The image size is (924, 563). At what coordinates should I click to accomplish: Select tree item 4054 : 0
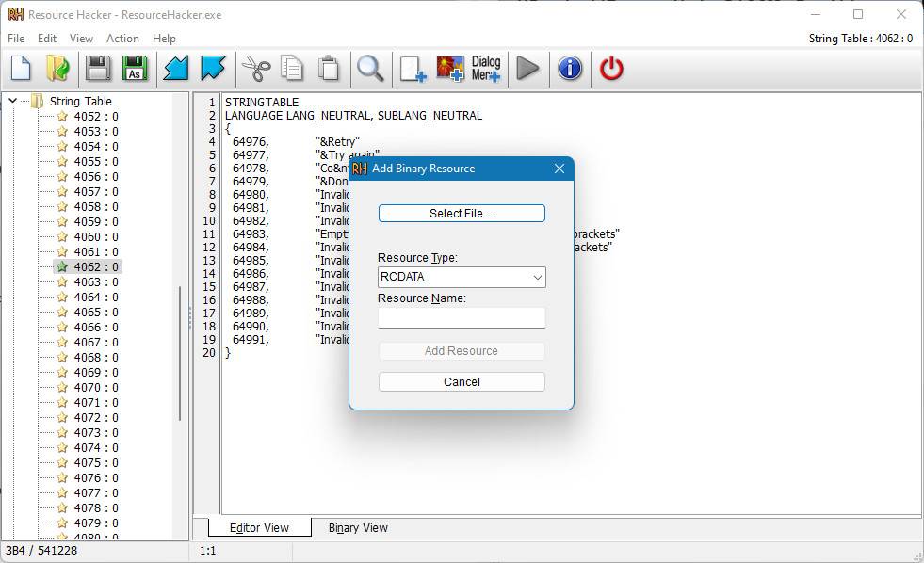[x=96, y=146]
